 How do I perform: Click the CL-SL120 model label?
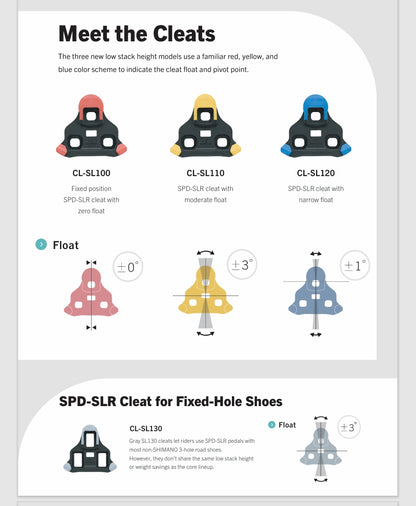316,173
